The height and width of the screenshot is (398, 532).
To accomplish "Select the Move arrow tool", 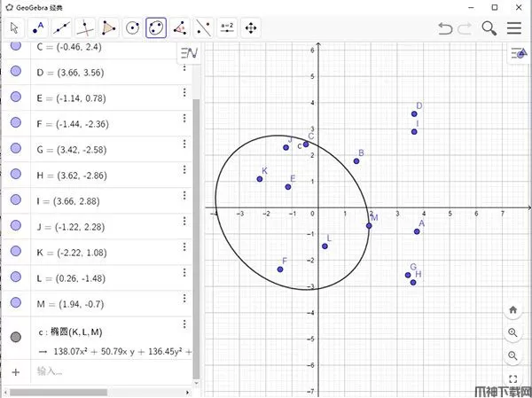I will pyautogui.click(x=14, y=27).
